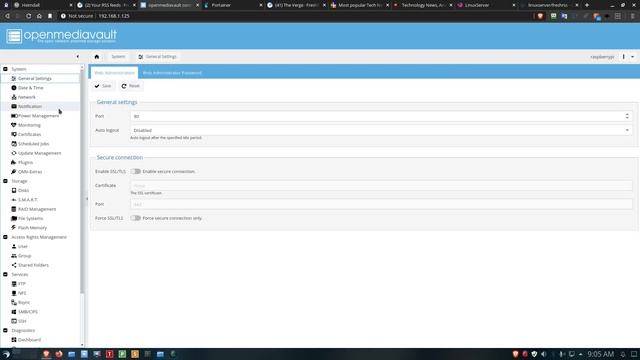Open the S.M.A.R.T. sidebar icon
This screenshot has height=360, width=640.
coord(14,200)
